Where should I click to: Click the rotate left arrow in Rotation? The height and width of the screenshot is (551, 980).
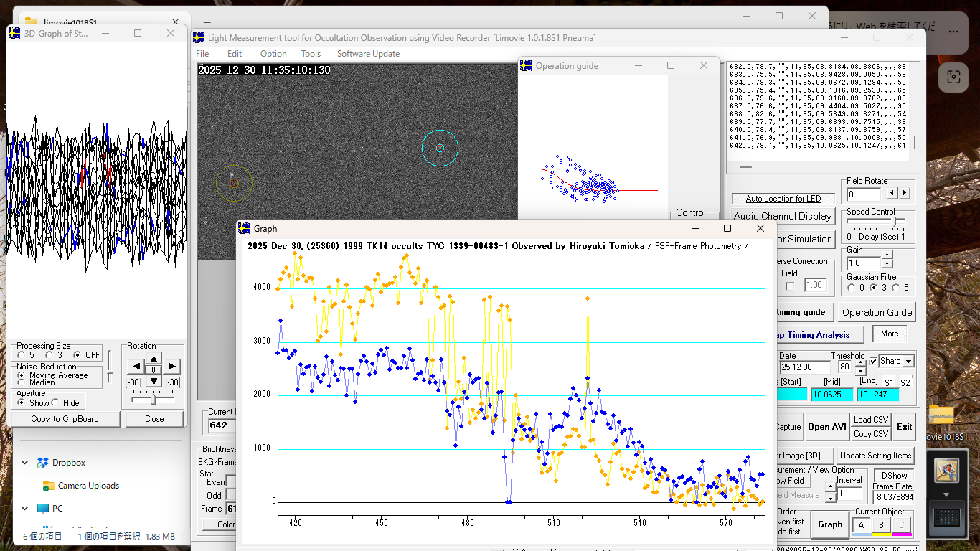(136, 367)
